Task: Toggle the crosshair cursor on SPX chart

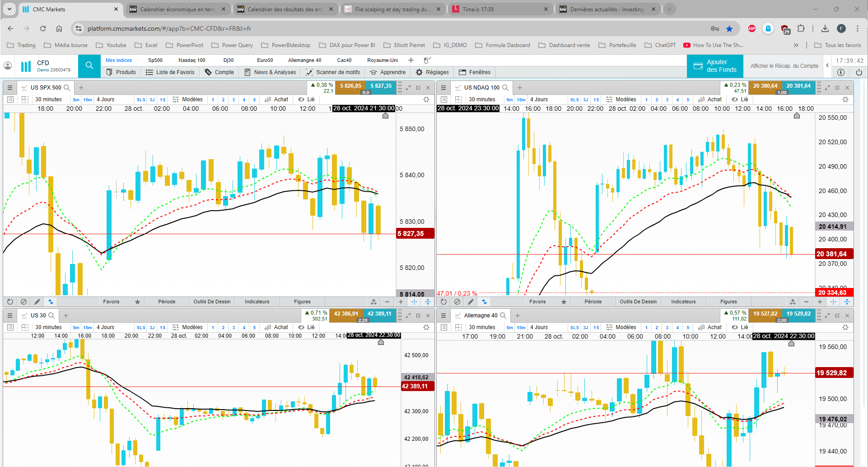Action: (414, 302)
